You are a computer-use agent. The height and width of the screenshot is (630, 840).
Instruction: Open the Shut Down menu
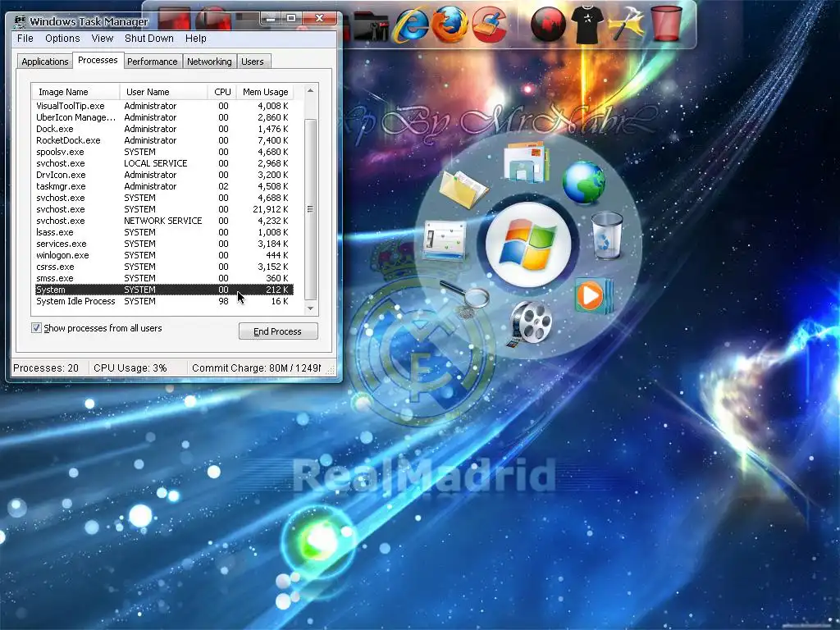(149, 38)
